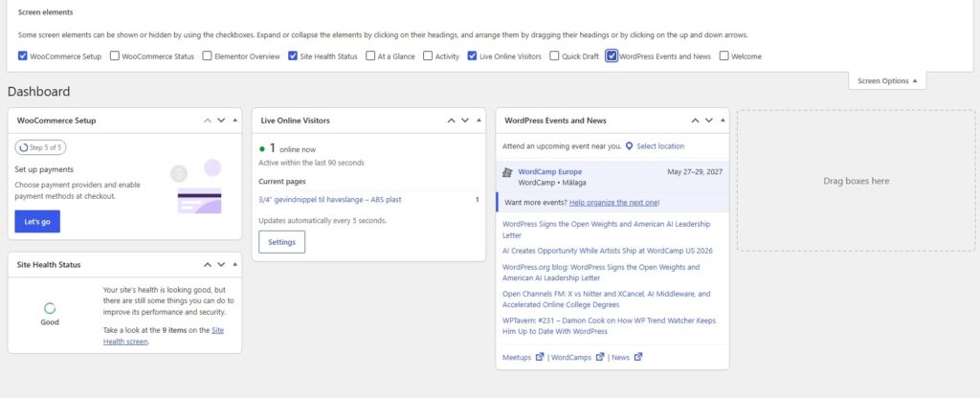Uncheck WooCommerce Setup checkbox

pyautogui.click(x=23, y=56)
